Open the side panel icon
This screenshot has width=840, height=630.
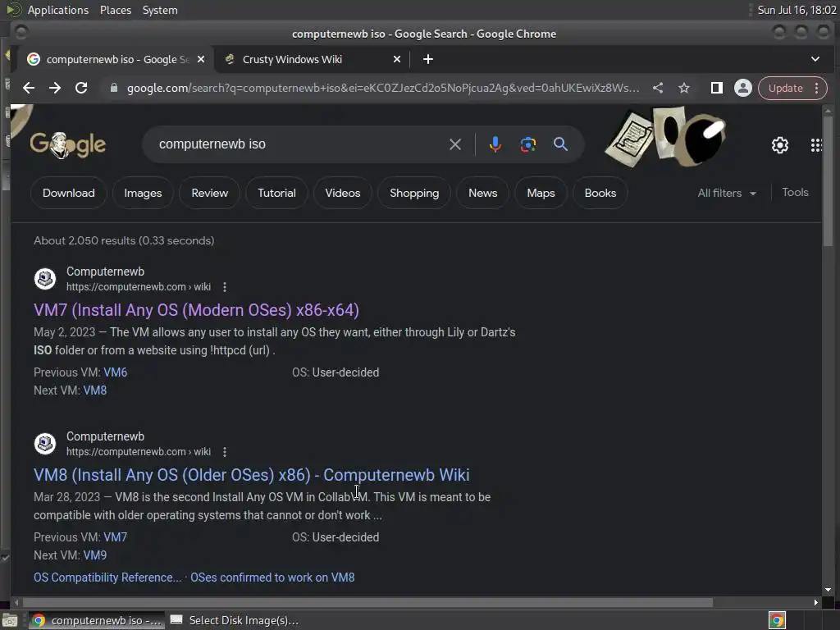click(x=716, y=88)
